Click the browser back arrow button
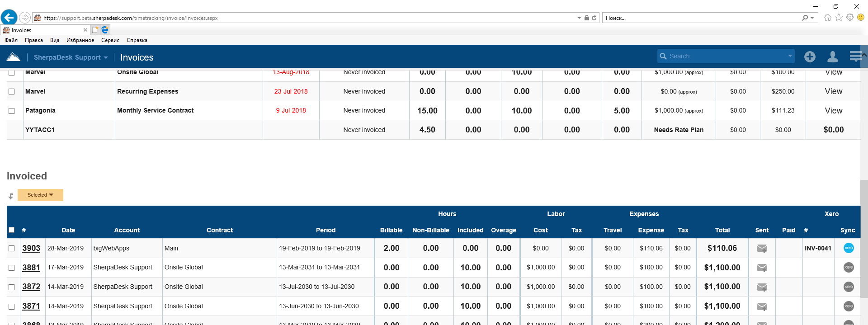 9,18
